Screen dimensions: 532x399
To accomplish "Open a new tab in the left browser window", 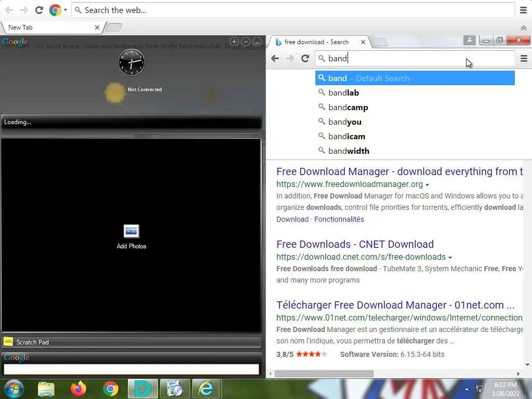I will click(114, 28).
